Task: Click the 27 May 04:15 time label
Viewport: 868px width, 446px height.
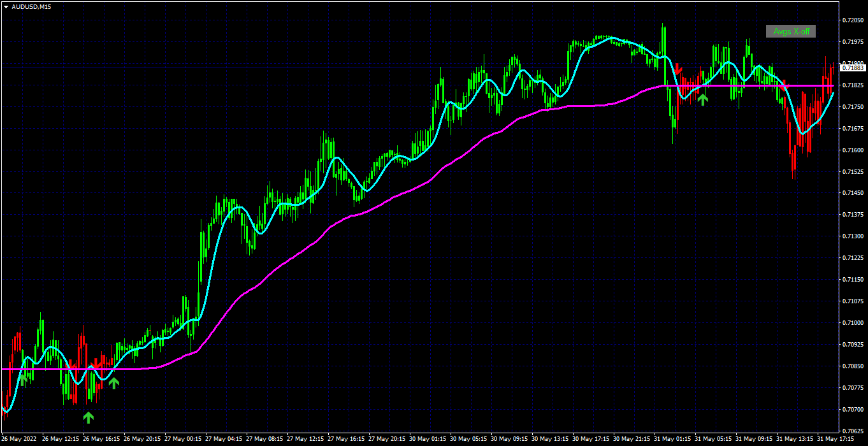Action: pyautogui.click(x=223, y=440)
